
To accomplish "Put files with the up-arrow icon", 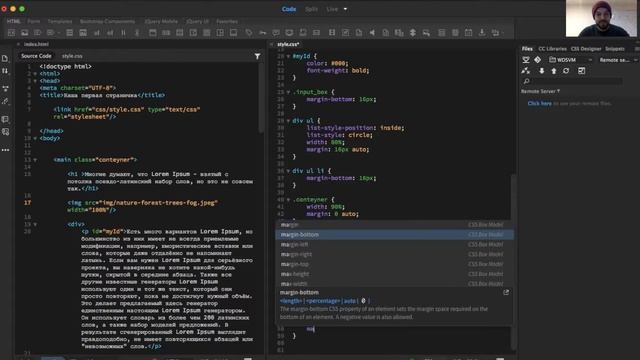I will tap(554, 71).
